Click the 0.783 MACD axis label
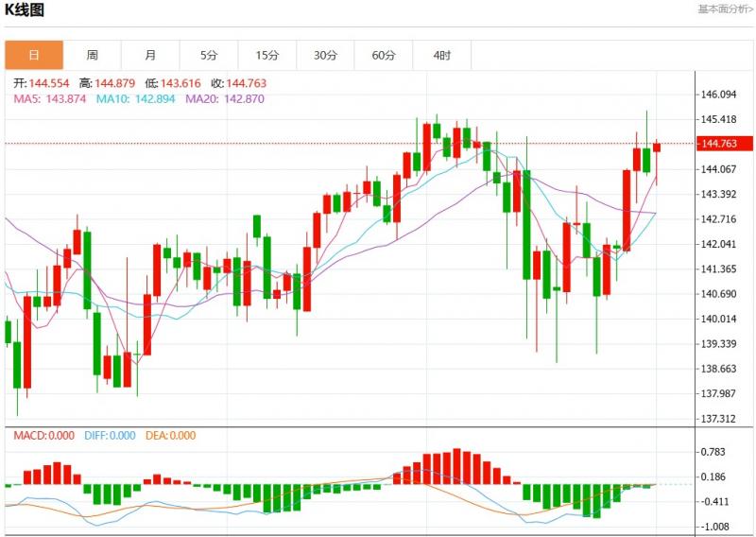This screenshot has width=756, height=537. point(713,453)
